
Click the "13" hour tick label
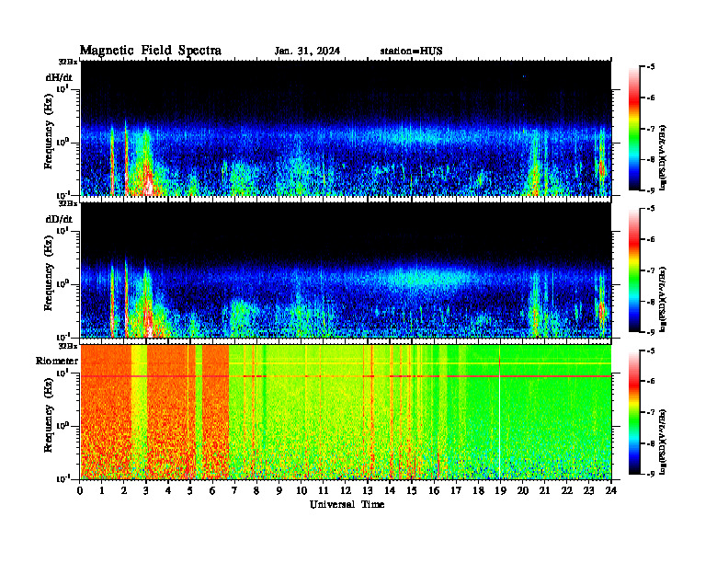pos(368,490)
